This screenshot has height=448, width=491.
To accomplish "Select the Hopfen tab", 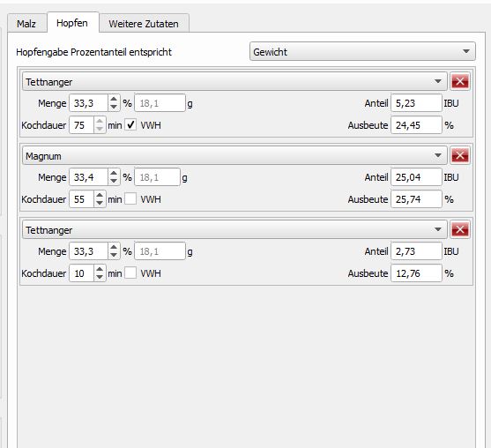I will pyautogui.click(x=72, y=23).
